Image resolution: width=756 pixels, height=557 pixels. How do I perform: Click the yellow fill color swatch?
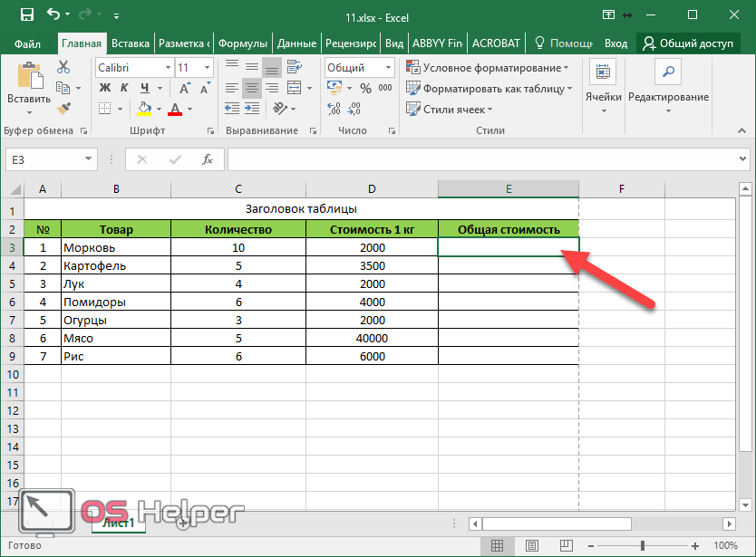click(x=143, y=109)
